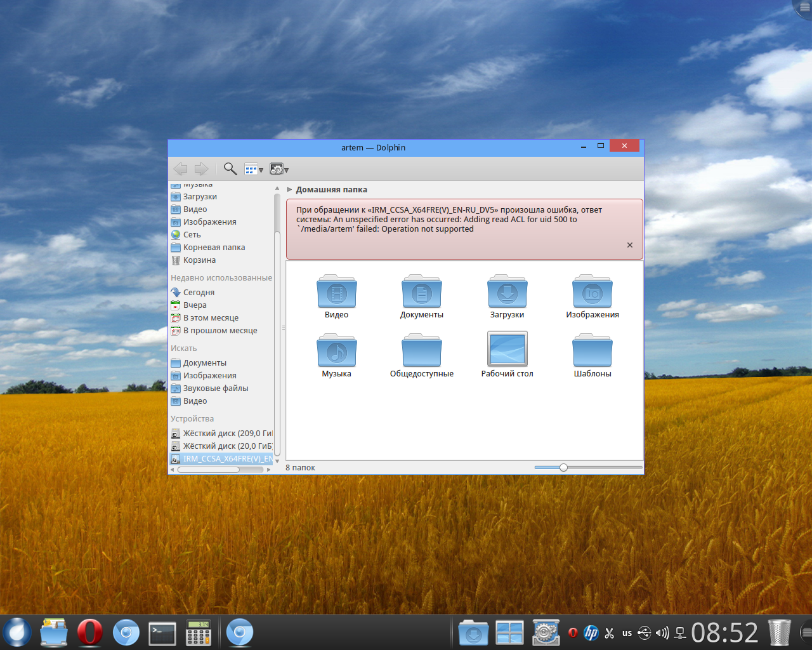The image size is (812, 650).
Task: Open the calculator from the taskbar
Action: (x=198, y=632)
